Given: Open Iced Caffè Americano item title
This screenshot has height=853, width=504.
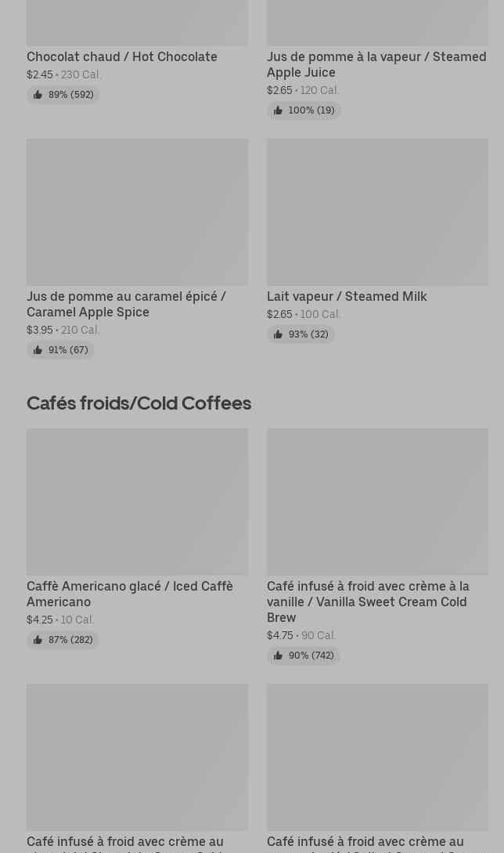Looking at the screenshot, I should click(x=130, y=594).
